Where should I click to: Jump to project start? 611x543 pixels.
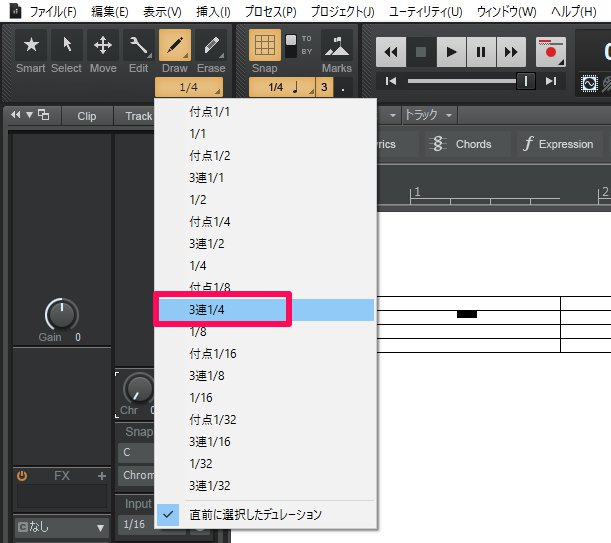click(x=390, y=81)
